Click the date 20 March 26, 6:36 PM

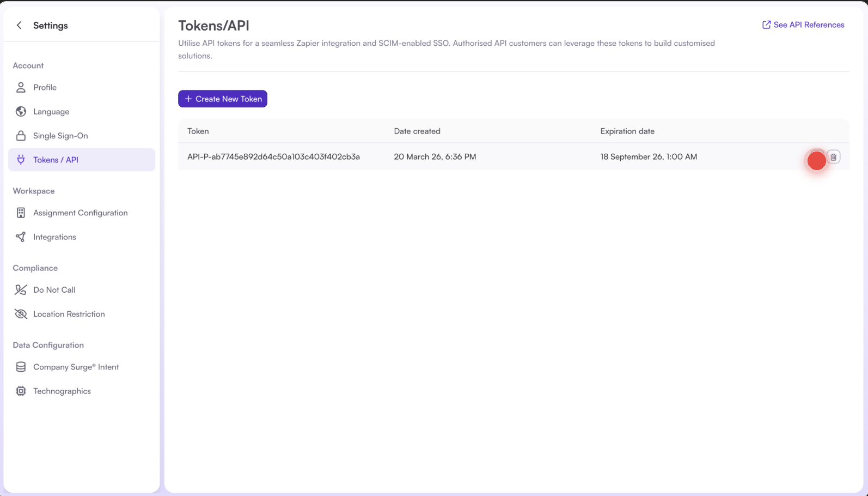[x=435, y=156]
